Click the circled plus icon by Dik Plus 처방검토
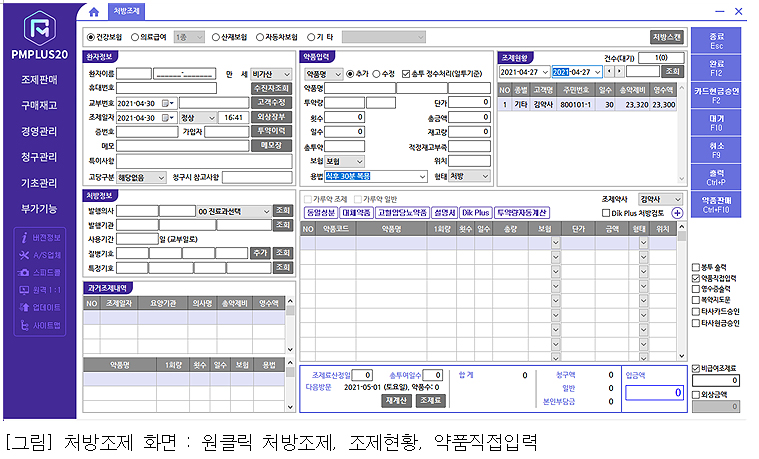759x459 pixels. click(677, 213)
